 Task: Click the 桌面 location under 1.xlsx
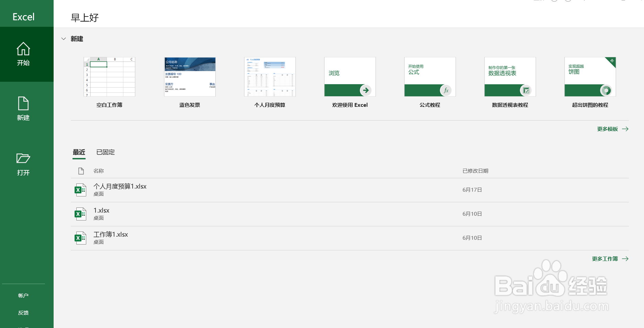(99, 218)
